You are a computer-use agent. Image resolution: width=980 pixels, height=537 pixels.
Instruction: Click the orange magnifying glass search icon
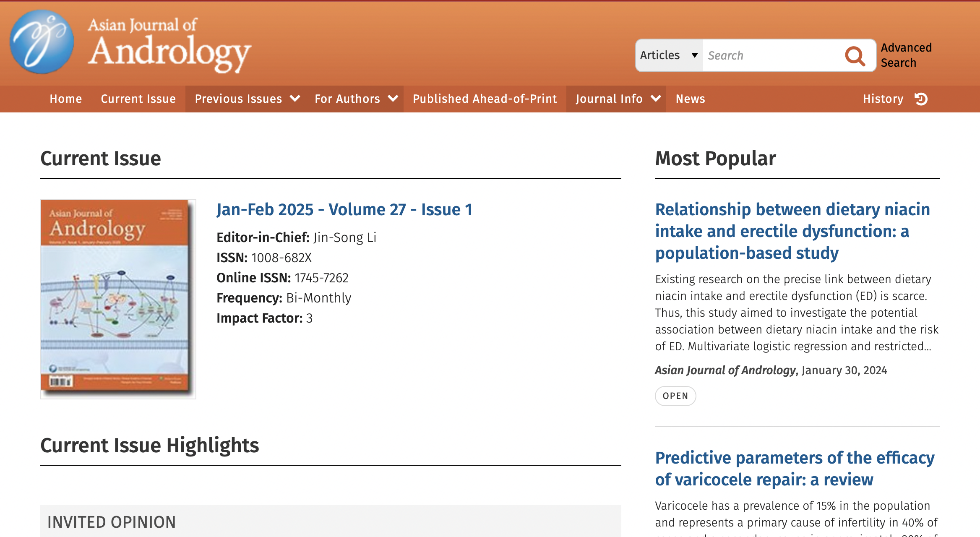tap(855, 56)
